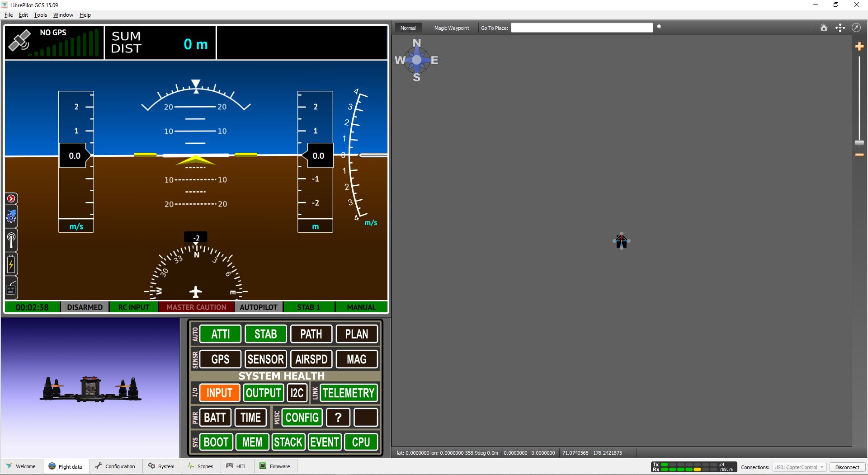Switch to the System tab
The image size is (868, 475).
point(162,466)
